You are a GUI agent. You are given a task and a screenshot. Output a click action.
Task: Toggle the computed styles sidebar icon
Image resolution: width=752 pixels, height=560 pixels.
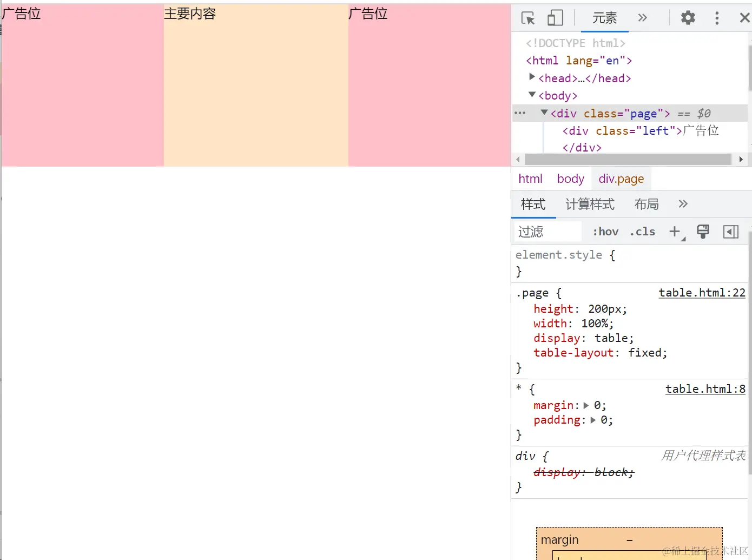(731, 232)
